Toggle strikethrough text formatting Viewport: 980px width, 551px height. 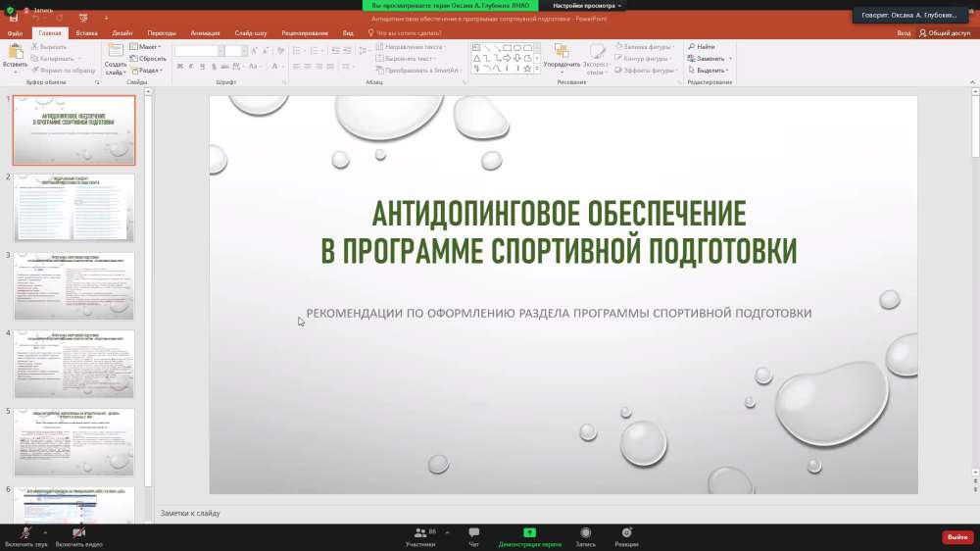click(225, 67)
